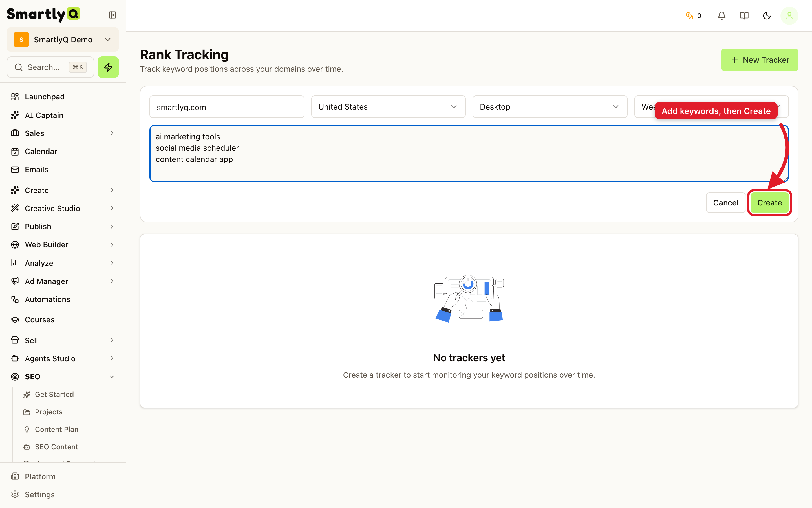Click the Create tracker button

[769, 203]
